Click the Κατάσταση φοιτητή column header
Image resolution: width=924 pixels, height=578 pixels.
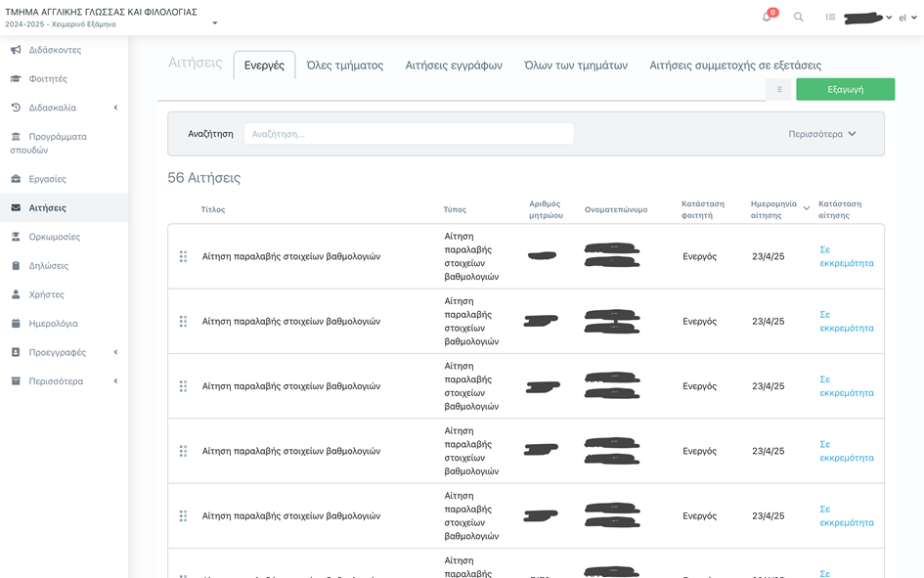point(703,209)
